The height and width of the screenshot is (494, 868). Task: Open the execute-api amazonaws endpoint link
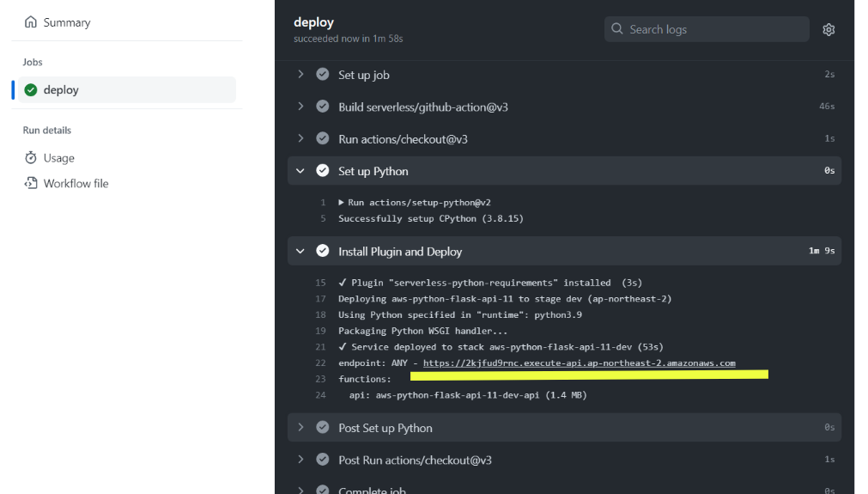[579, 363]
